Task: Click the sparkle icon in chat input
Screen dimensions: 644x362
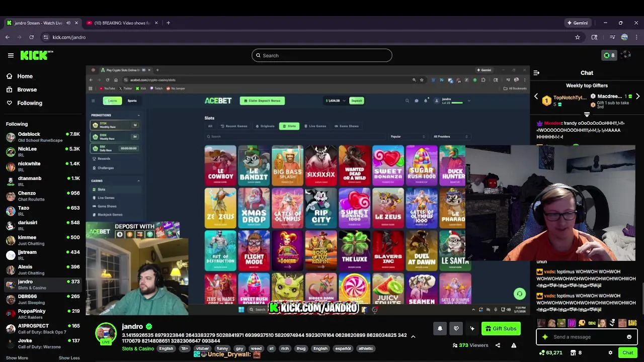Action: pyautogui.click(x=545, y=337)
